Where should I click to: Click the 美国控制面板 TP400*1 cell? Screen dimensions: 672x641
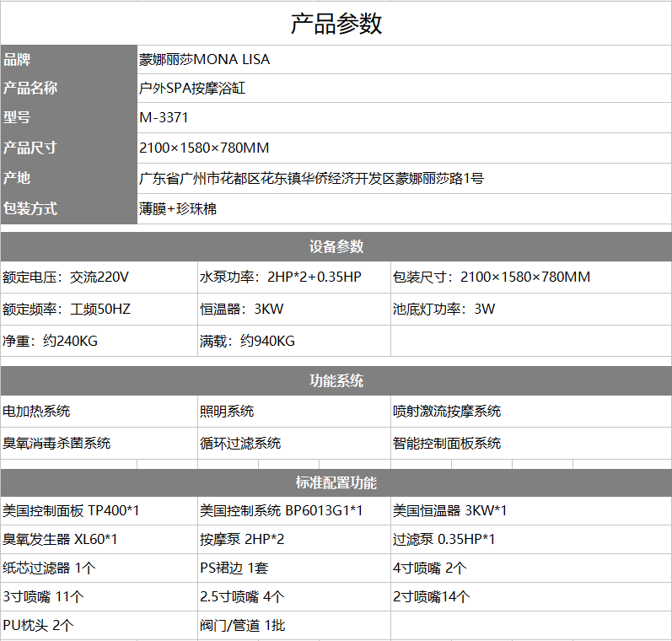tap(71, 510)
